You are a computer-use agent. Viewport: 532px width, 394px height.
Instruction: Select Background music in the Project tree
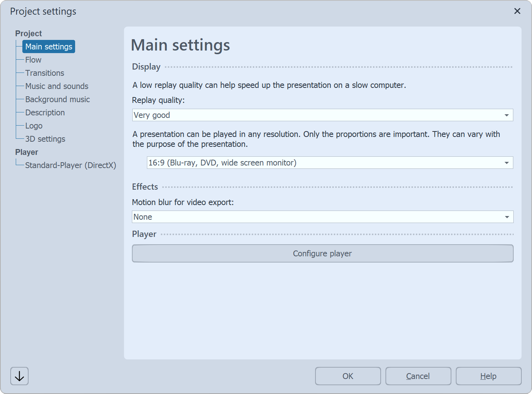point(58,99)
